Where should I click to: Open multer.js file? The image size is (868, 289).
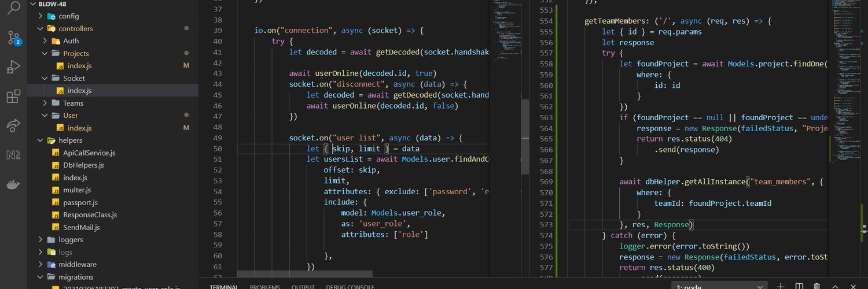(77, 190)
